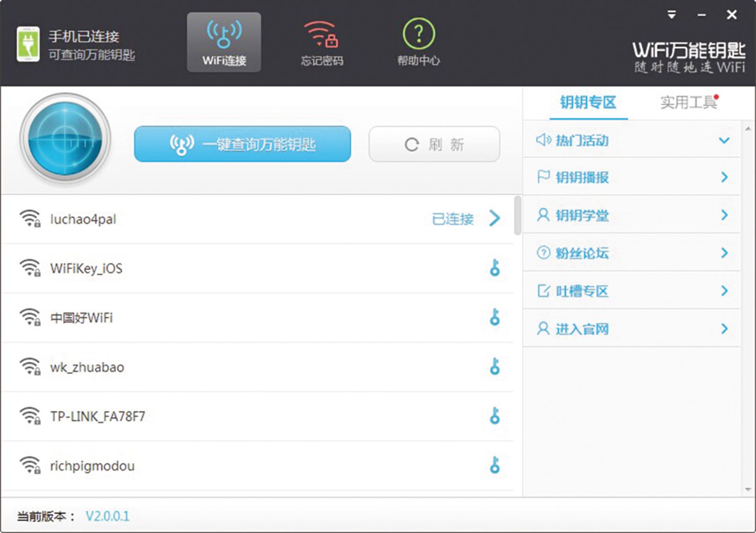This screenshot has height=533, width=756.
Task: Click the 已连接 status link
Action: [x=453, y=219]
